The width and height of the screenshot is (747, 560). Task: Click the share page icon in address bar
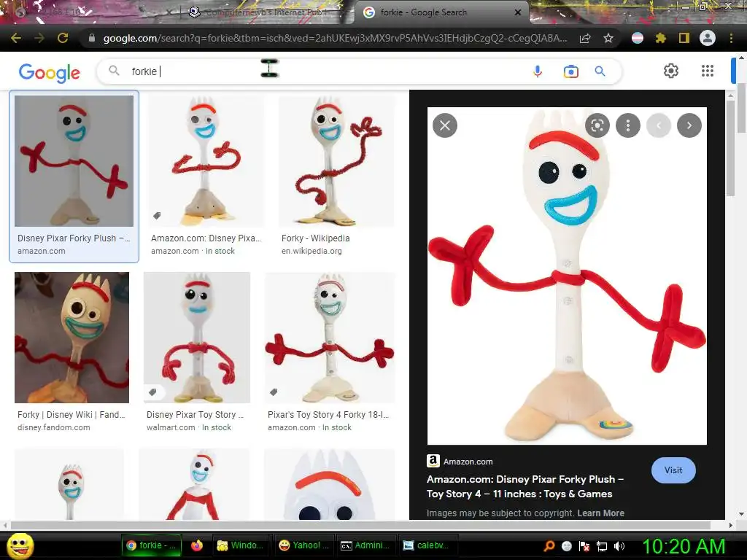(x=585, y=39)
